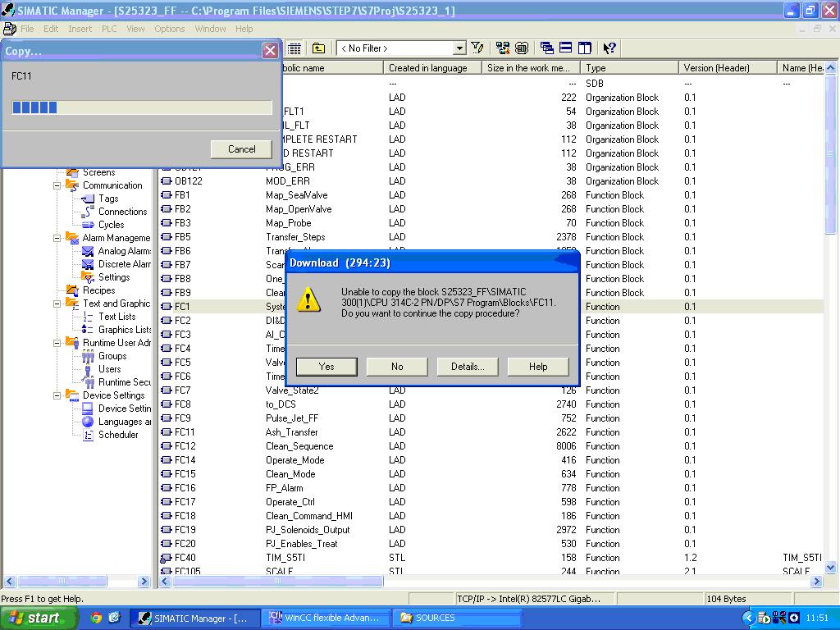Collapse the Communication tree node

pos(57,186)
